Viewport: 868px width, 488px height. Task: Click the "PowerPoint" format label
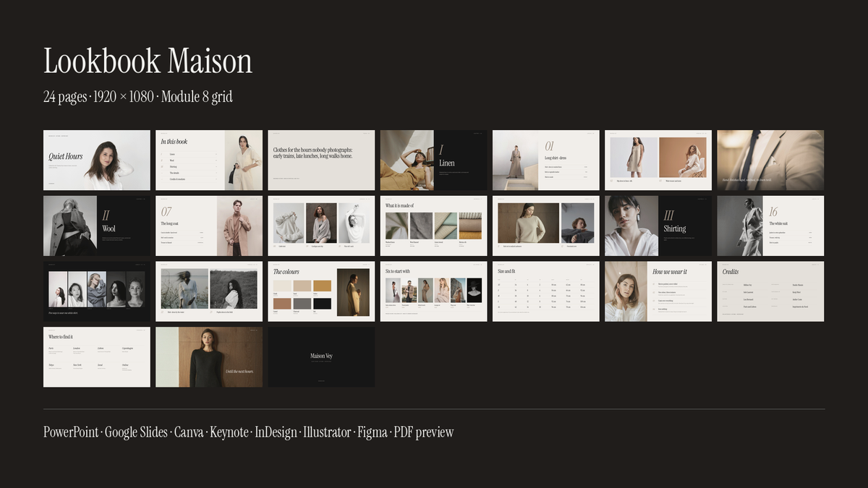tap(71, 432)
